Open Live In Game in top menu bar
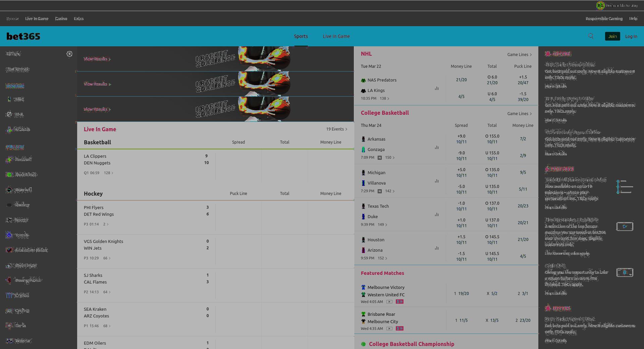 (37, 19)
